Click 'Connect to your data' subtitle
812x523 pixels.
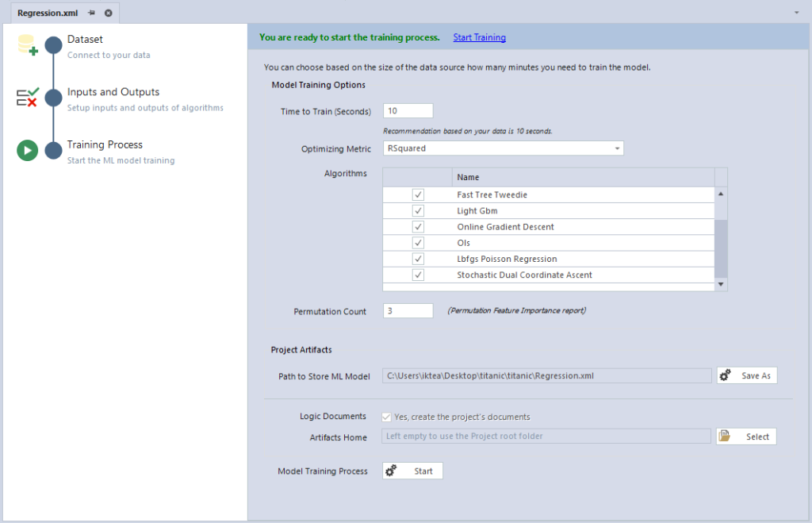[109, 55]
